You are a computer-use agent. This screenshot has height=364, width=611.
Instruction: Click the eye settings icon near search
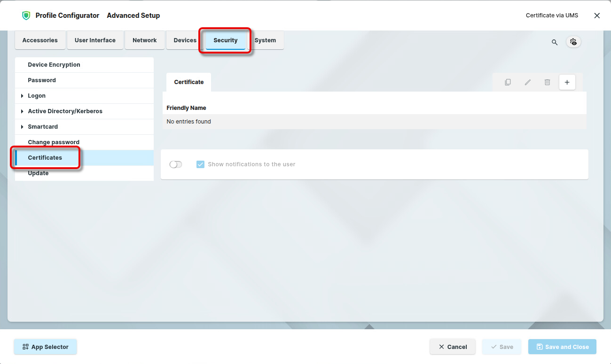click(573, 42)
